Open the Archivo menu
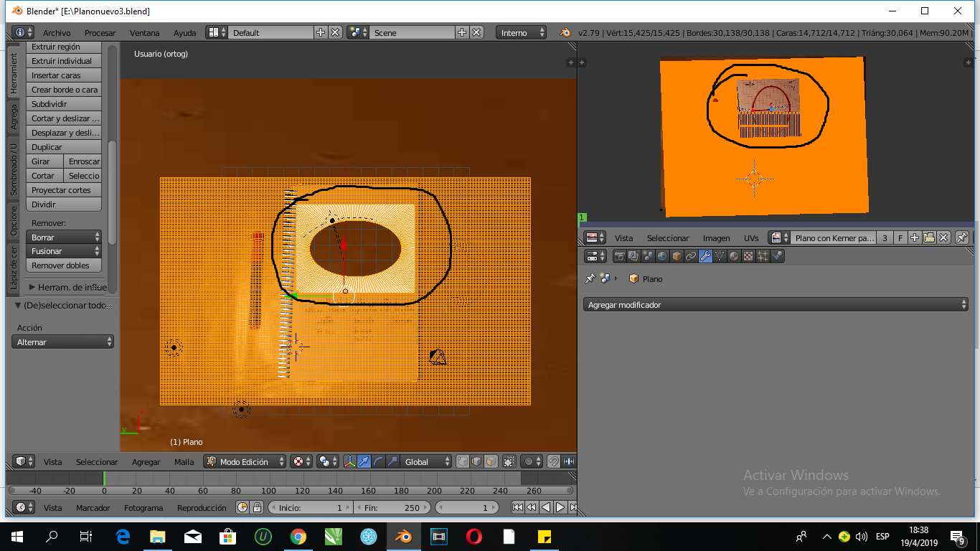The image size is (980, 551). tap(57, 33)
